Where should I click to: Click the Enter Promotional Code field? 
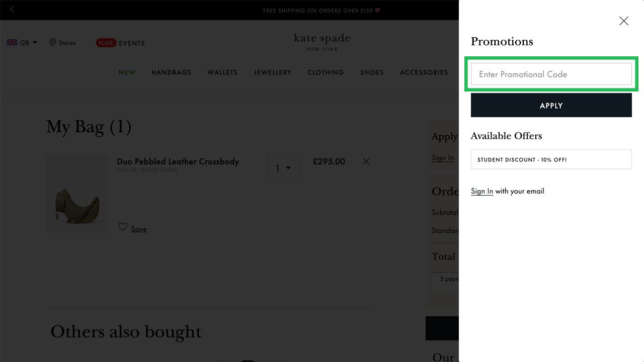tap(551, 74)
